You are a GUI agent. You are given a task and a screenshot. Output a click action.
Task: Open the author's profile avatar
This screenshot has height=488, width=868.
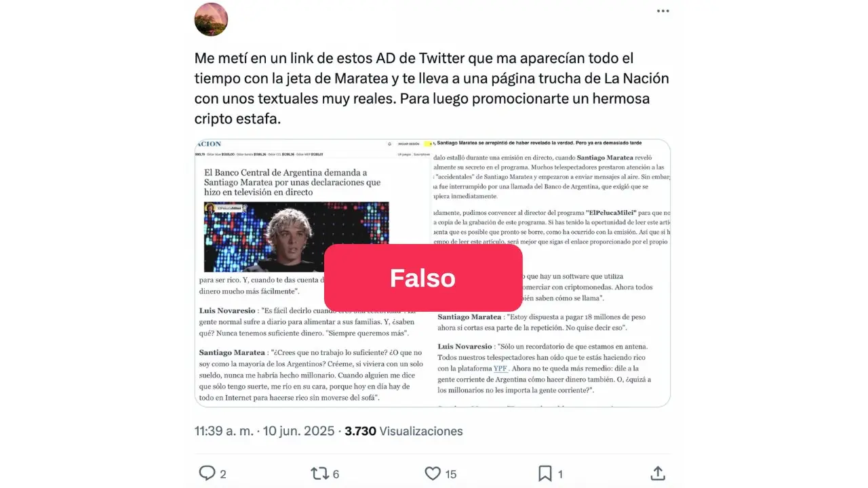(x=211, y=19)
